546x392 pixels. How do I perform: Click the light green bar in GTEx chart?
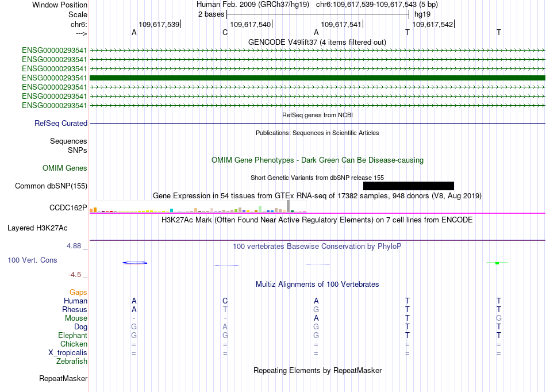pyautogui.click(x=260, y=209)
